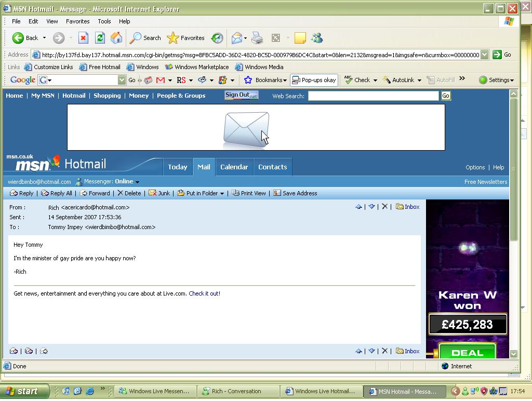
Task: Mark the message as Junk
Action: (x=159, y=193)
